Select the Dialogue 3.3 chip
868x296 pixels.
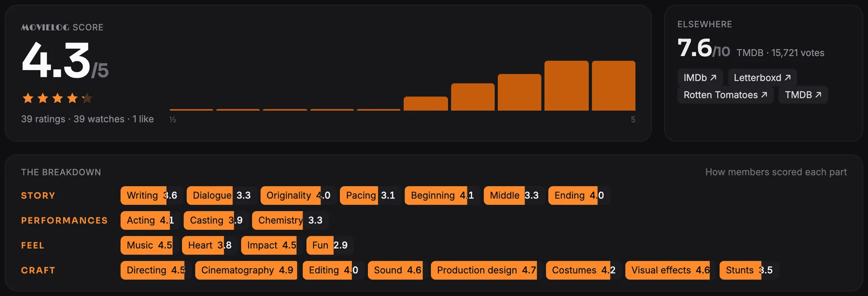[x=221, y=196]
